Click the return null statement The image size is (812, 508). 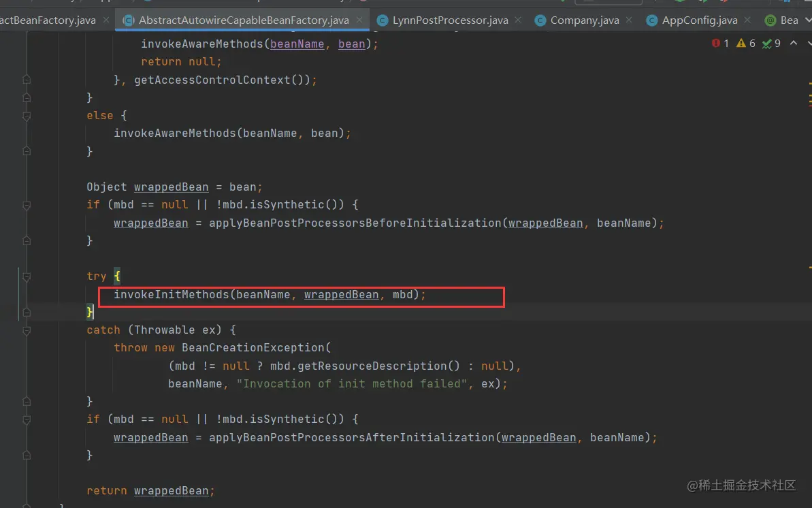click(181, 62)
